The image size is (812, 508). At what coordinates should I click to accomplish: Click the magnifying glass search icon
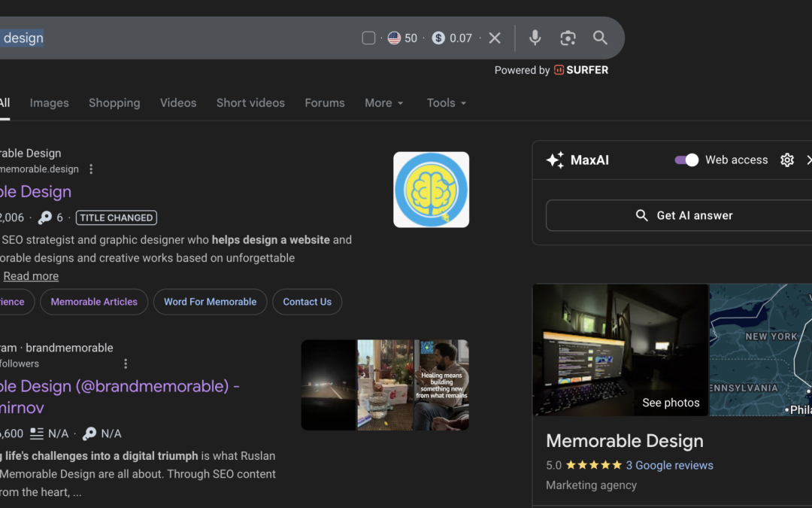pyautogui.click(x=600, y=38)
